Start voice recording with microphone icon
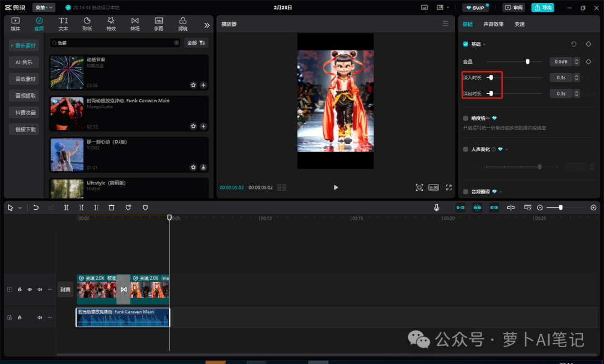 point(436,207)
